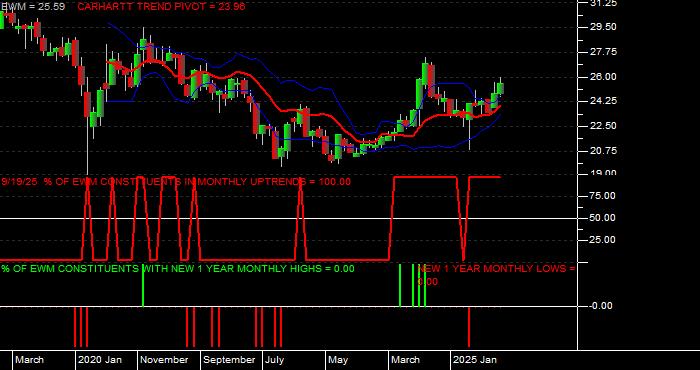Screen dimensions: 700x370
Task: Click the 50.00 uptrend axis value
Action: click(604, 218)
